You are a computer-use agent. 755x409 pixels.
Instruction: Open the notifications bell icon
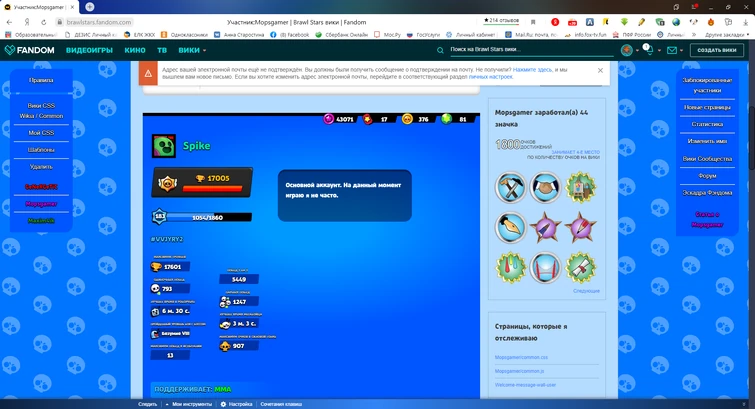[648, 49]
